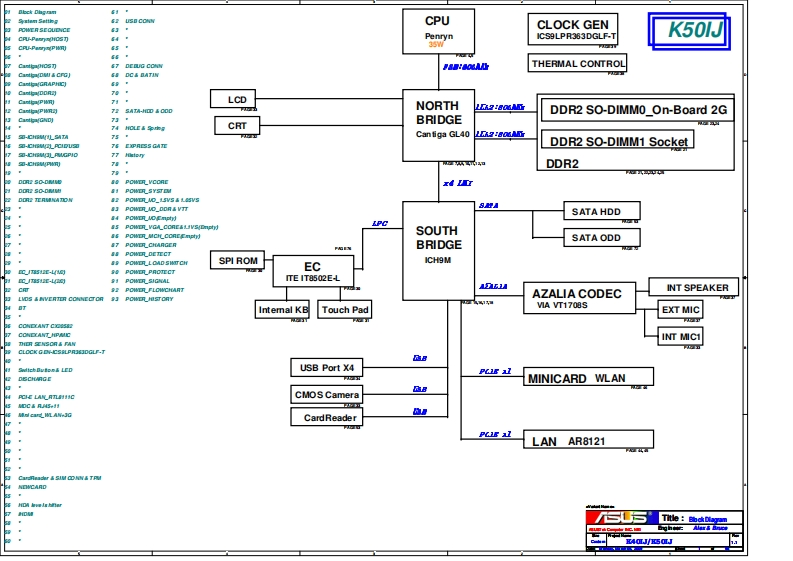Click the Thermal Control block
Screen dimensions: 793x561
tap(578, 64)
